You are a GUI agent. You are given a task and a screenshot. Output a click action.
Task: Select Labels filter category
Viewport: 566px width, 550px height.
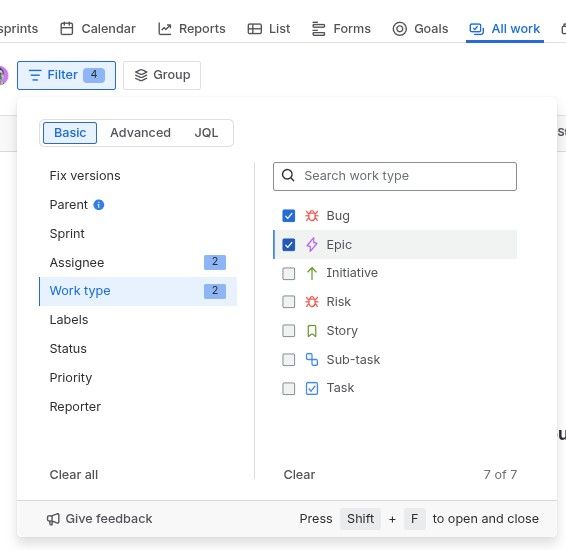pyautogui.click(x=138, y=320)
